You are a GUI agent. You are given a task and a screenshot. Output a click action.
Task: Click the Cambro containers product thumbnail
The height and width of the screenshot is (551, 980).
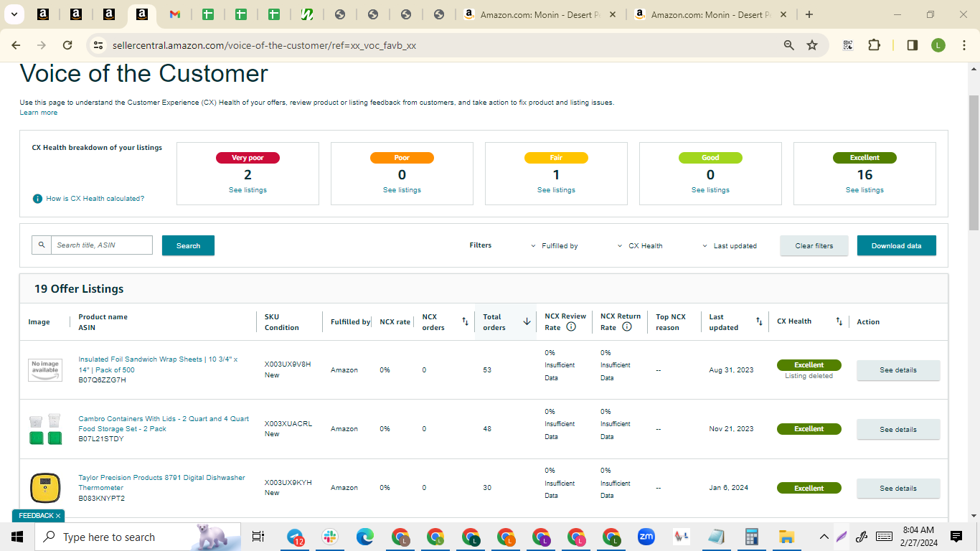coord(45,429)
